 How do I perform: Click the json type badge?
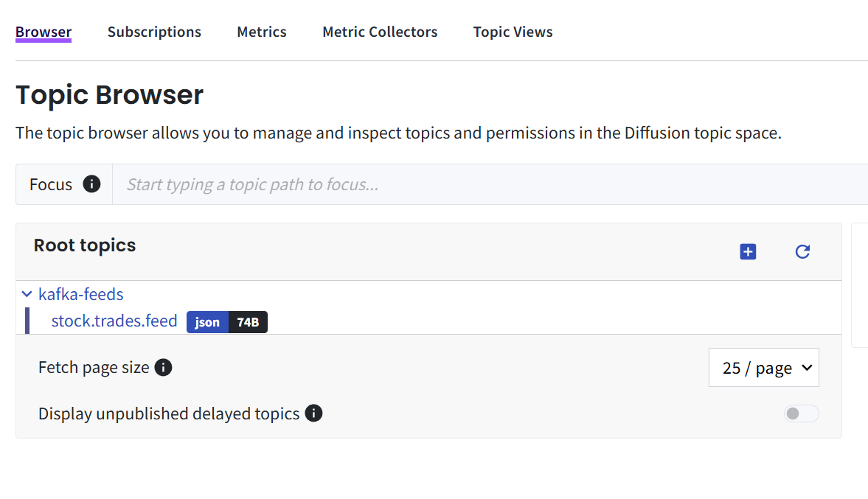coord(207,322)
